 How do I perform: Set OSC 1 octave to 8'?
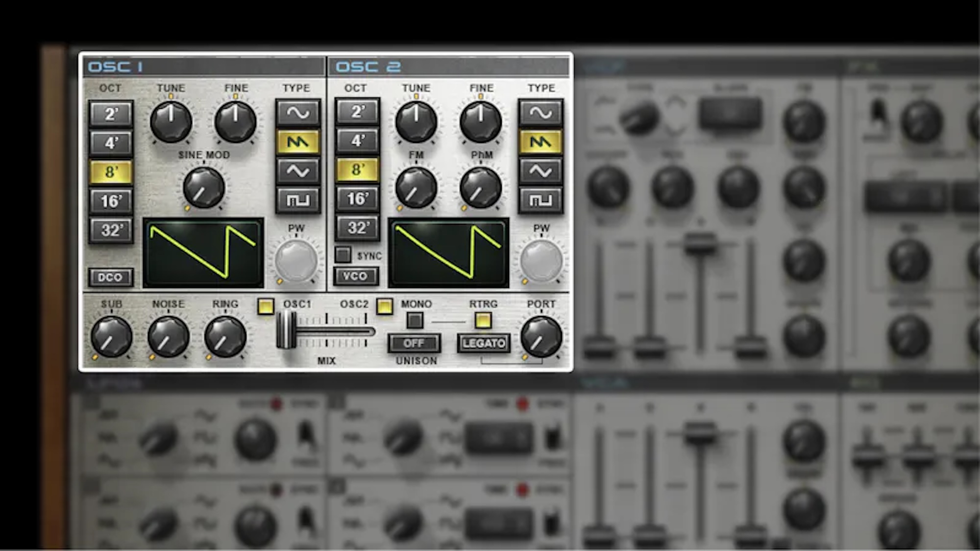[x=111, y=172]
